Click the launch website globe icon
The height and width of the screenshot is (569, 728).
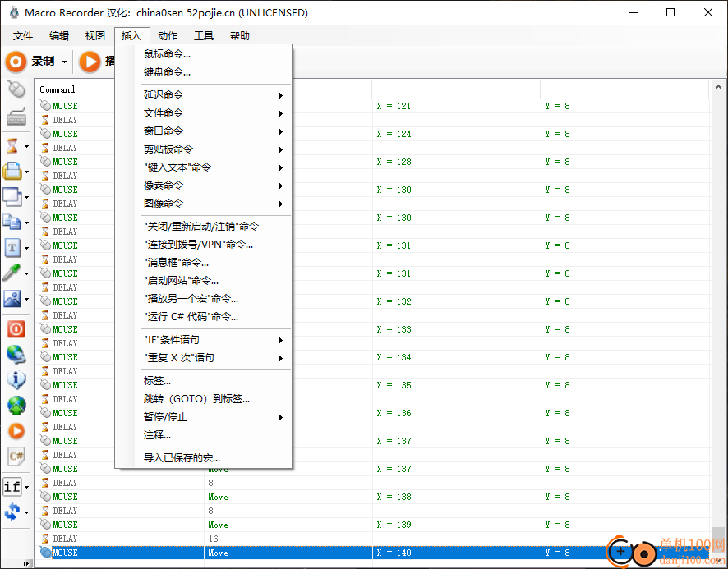[16, 405]
